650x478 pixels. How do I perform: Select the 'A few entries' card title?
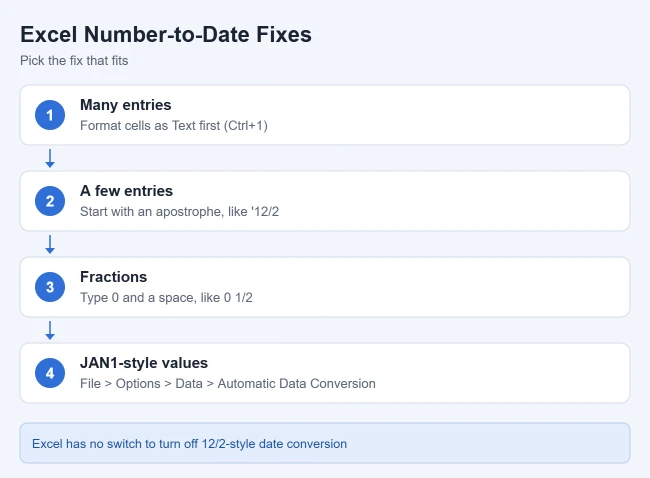click(126, 191)
